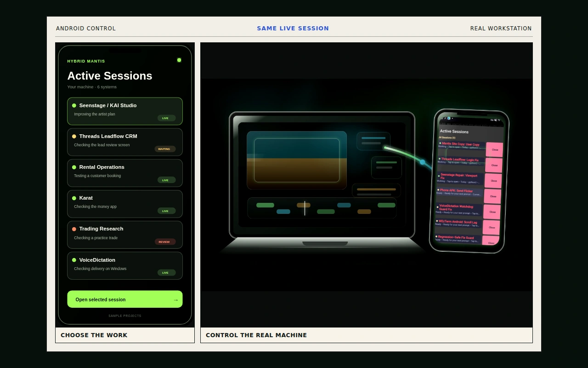Click the REVIEW badge on Trading Research
Image resolution: width=588 pixels, height=368 pixels.
click(x=165, y=241)
